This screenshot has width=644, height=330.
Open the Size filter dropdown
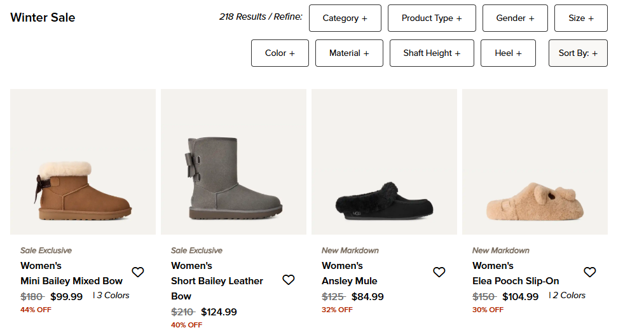[x=581, y=18]
